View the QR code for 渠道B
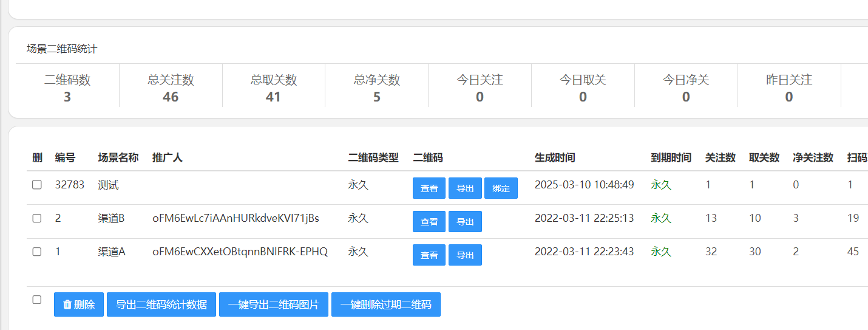This screenshot has width=868, height=330. click(x=429, y=222)
